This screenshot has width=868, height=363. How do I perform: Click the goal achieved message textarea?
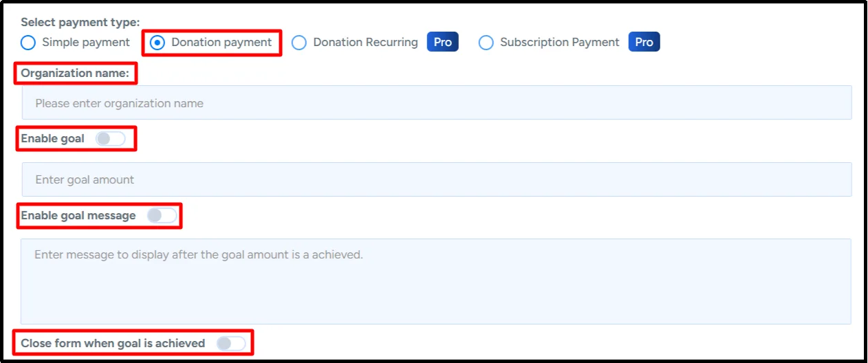pos(436,281)
